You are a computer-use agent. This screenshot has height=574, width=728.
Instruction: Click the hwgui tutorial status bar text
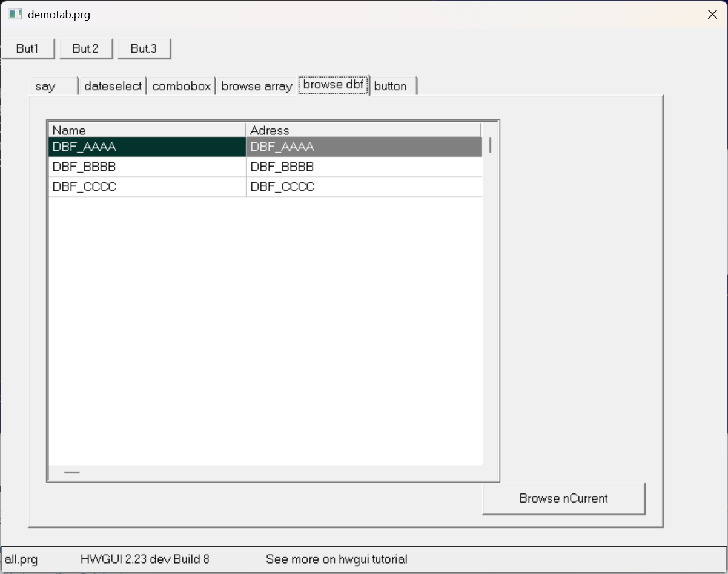[336, 559]
